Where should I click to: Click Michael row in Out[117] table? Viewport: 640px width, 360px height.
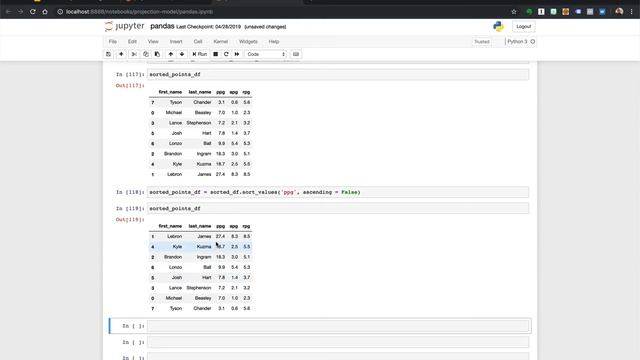(x=200, y=113)
